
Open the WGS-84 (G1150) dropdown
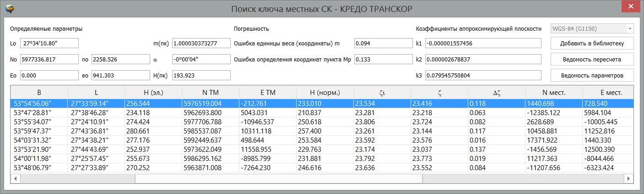(x=592, y=28)
